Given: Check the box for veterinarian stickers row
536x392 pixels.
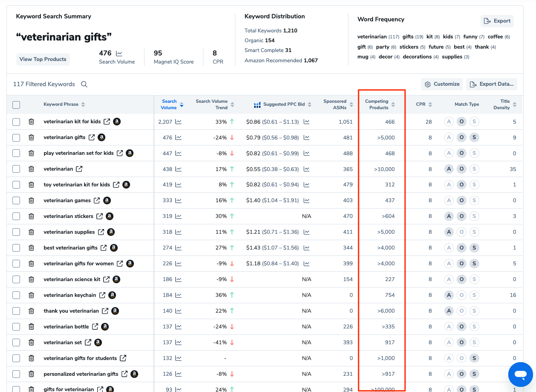Looking at the screenshot, I should tap(16, 216).
